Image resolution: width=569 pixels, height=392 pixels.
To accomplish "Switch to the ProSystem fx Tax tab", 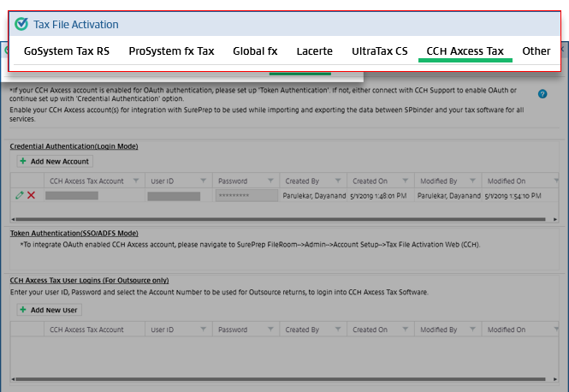I will click(x=171, y=51).
